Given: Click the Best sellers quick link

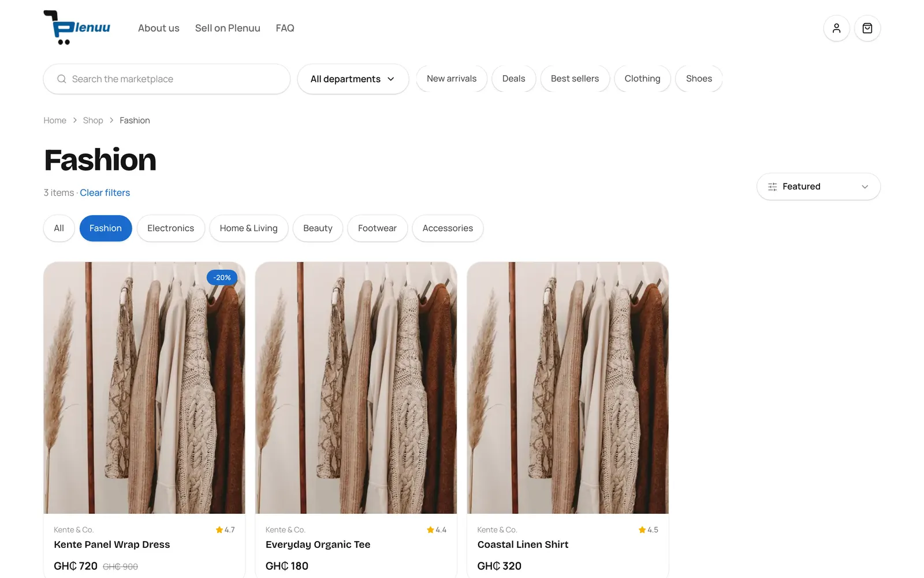Looking at the screenshot, I should (575, 79).
